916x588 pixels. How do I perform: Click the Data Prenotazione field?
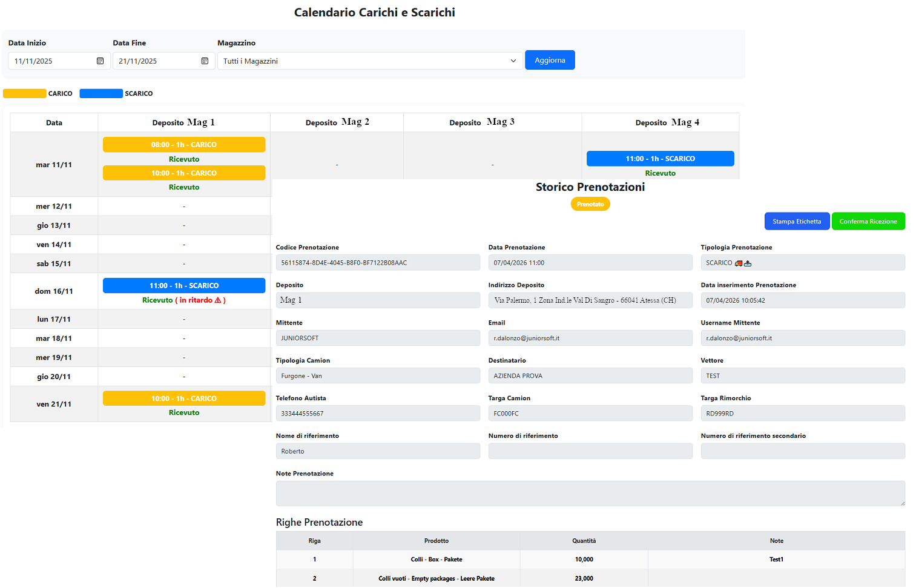point(590,263)
